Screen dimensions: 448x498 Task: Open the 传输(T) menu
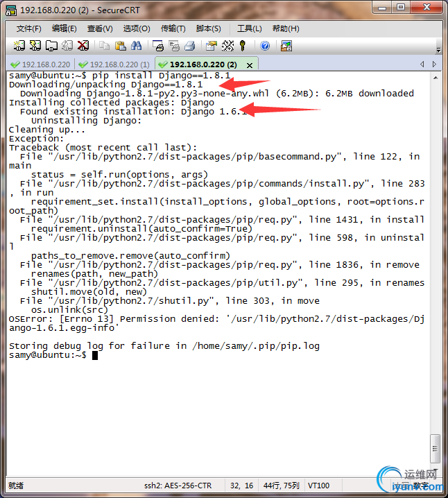(173, 28)
